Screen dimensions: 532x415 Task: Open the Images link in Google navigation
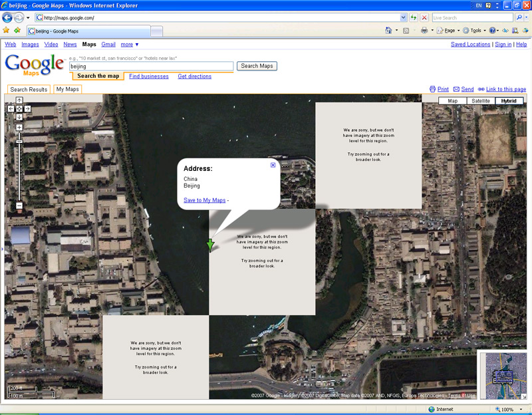coord(30,45)
